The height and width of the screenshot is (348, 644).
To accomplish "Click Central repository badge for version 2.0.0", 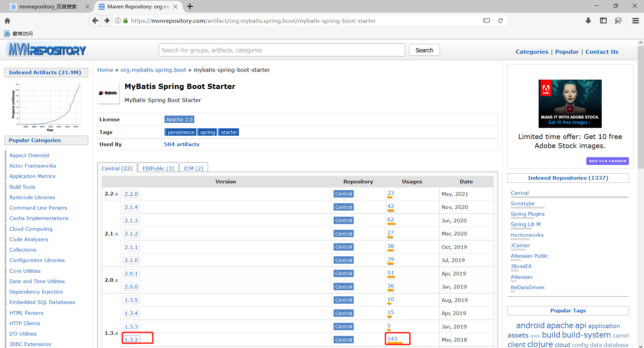I will click(x=344, y=287).
